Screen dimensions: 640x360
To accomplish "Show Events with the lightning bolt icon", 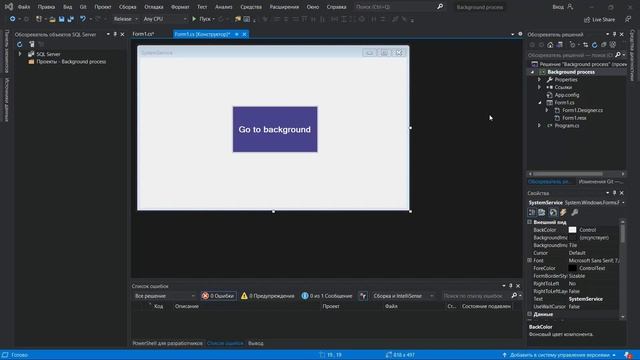I will tap(563, 212).
